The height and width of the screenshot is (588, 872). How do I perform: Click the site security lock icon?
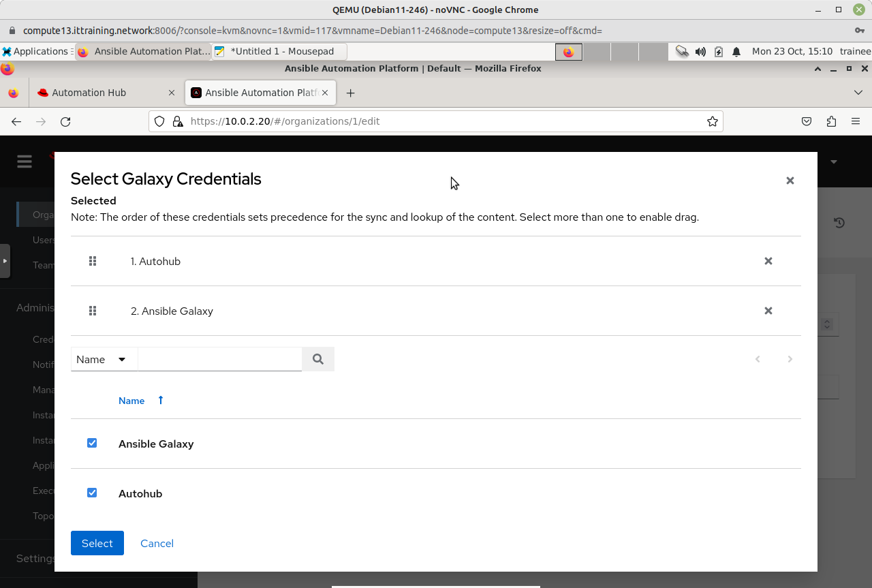[x=178, y=121]
